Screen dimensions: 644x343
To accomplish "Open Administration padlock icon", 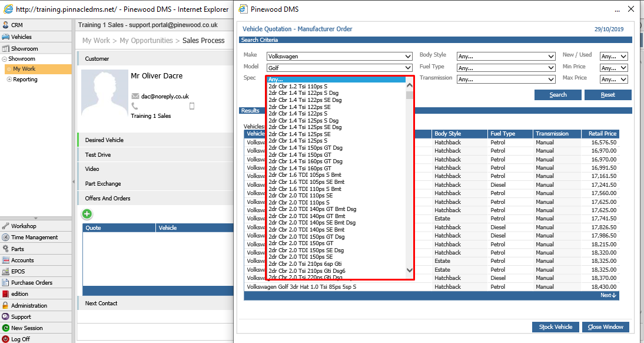I will tap(6, 305).
